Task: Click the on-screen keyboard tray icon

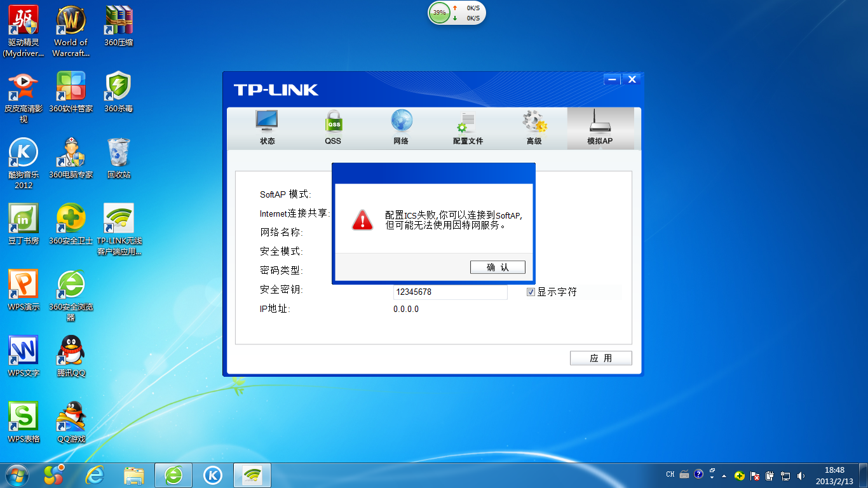Action: (x=684, y=474)
